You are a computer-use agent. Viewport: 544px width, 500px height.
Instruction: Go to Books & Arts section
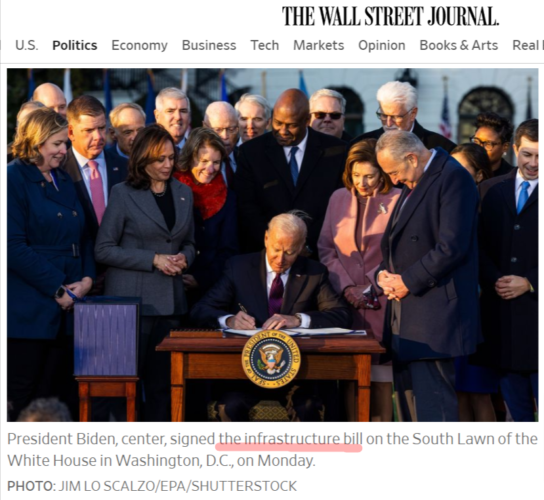(459, 45)
